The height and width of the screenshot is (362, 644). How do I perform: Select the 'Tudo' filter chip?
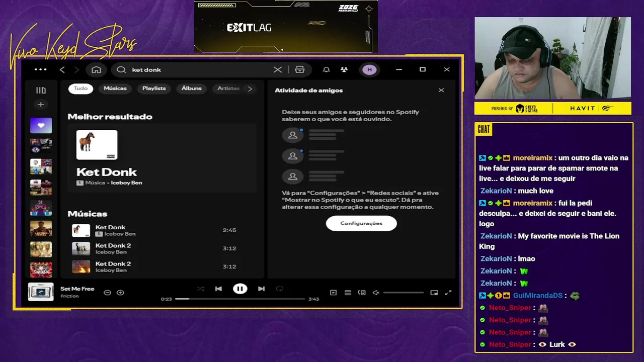click(x=81, y=88)
